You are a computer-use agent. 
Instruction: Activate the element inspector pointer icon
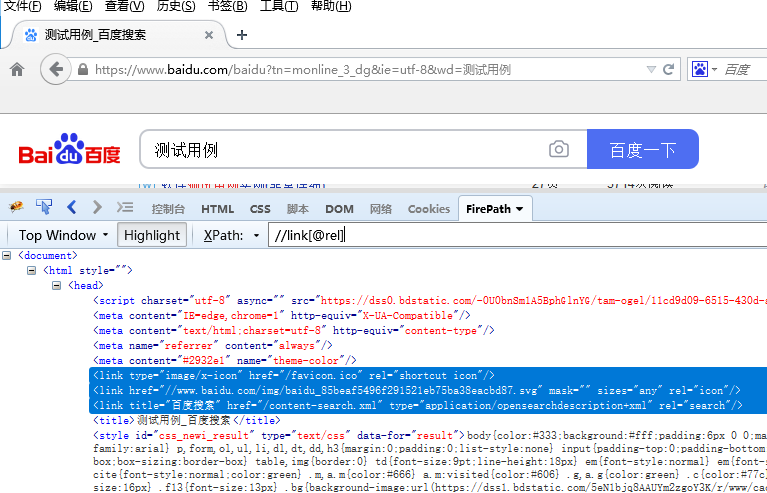[44, 207]
